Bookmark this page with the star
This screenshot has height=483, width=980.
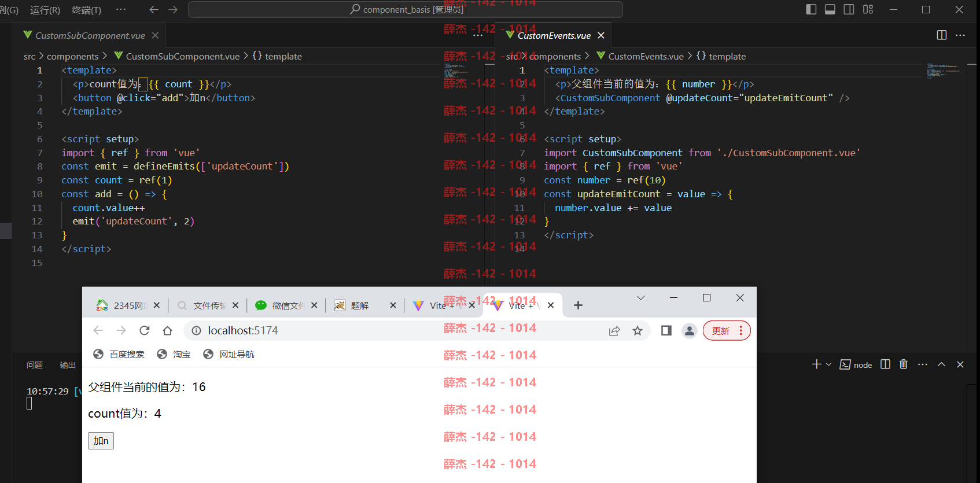638,330
